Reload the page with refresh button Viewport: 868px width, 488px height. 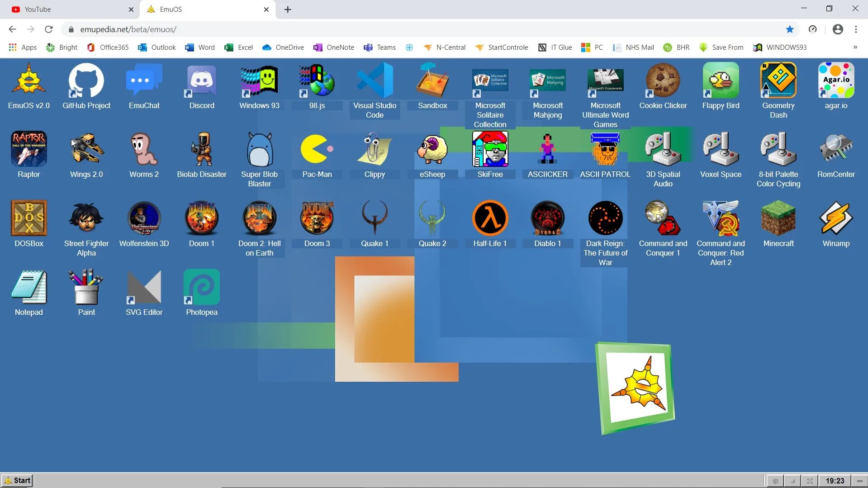[x=49, y=29]
